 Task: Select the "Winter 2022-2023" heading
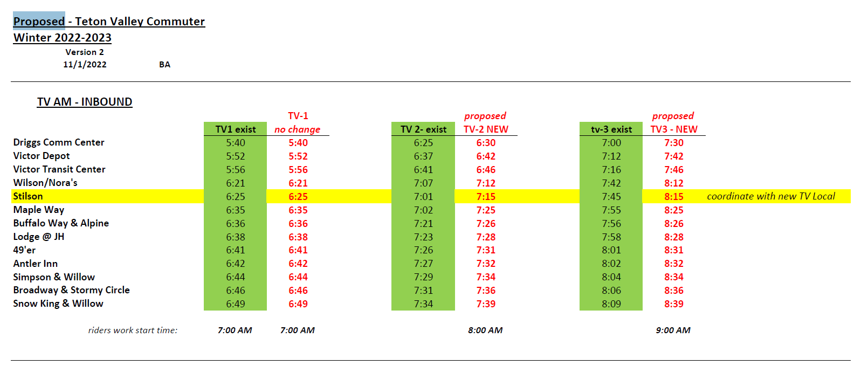pyautogui.click(x=63, y=38)
